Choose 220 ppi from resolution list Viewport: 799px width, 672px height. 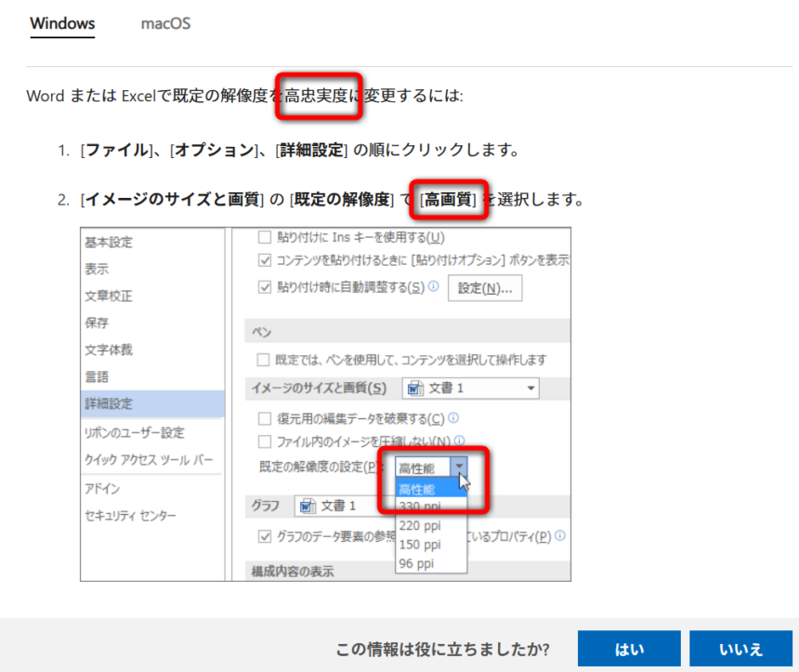[419, 525]
